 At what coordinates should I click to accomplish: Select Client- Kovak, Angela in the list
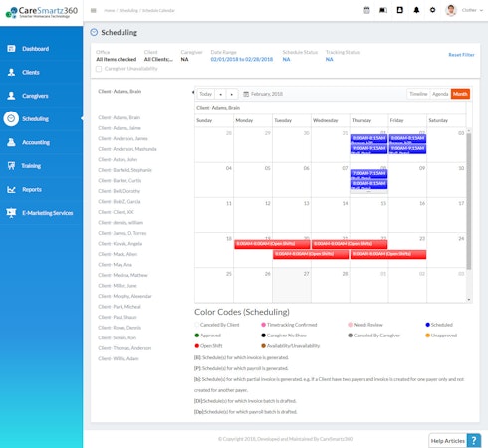click(120, 244)
